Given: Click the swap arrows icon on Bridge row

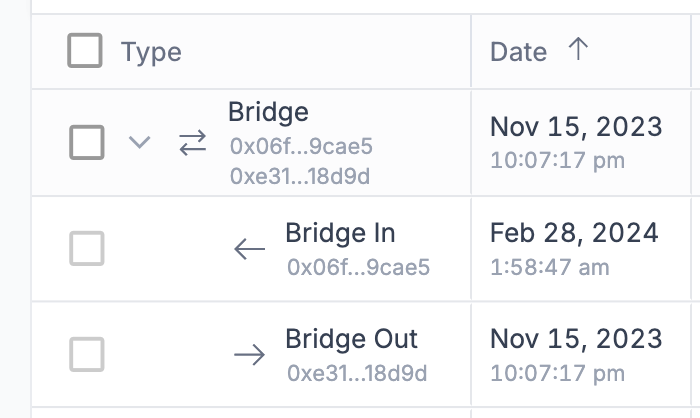Looking at the screenshot, I should tap(192, 144).
